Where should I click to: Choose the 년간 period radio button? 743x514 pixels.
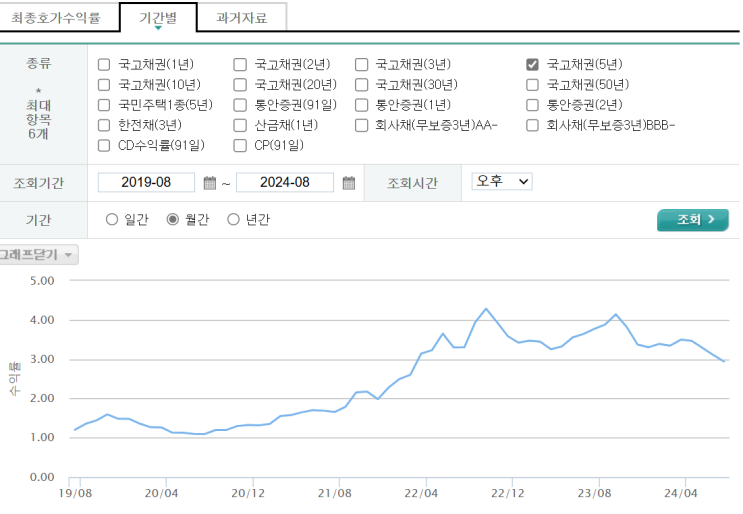(233, 220)
